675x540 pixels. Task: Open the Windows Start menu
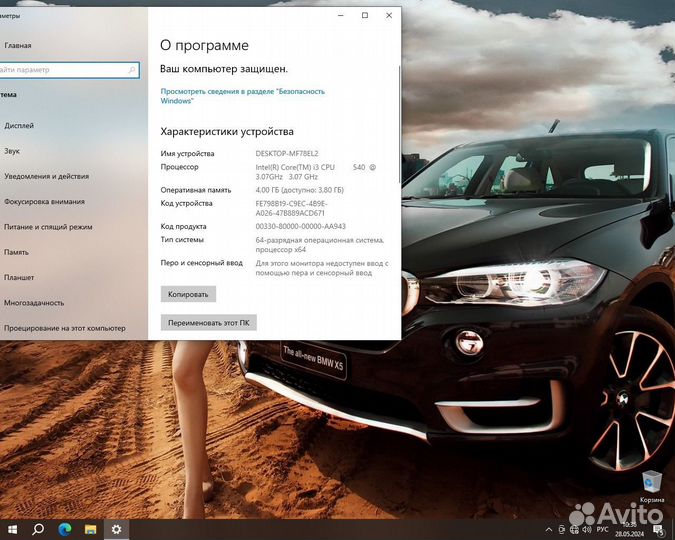pyautogui.click(x=12, y=529)
